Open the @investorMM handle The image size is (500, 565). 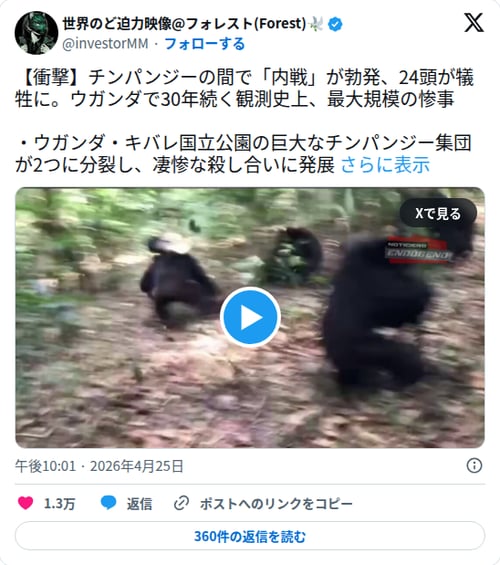tap(105, 44)
